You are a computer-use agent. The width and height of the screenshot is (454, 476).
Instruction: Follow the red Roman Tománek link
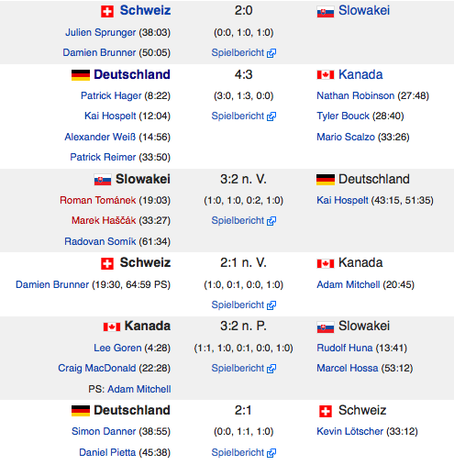(x=98, y=200)
